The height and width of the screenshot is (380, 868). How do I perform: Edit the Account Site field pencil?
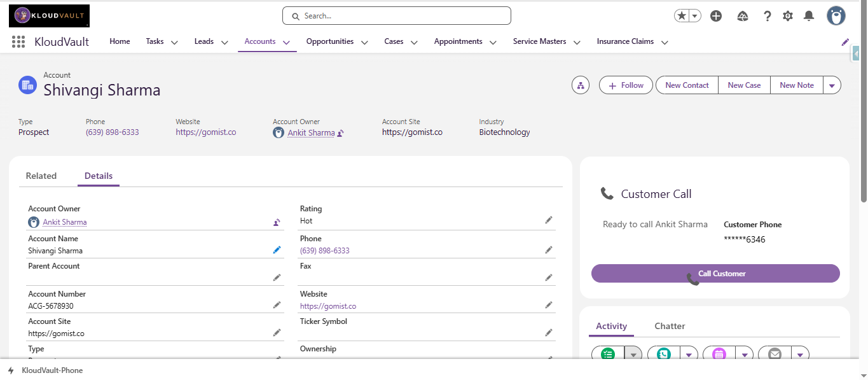tap(277, 332)
